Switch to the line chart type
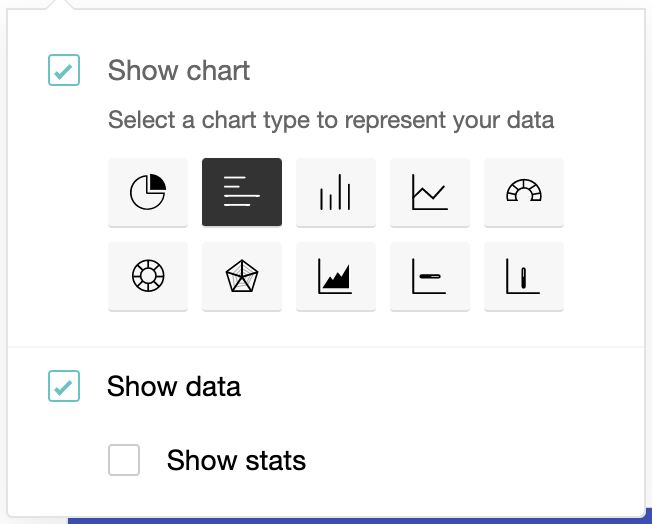The width and height of the screenshot is (652, 524). tap(430, 192)
